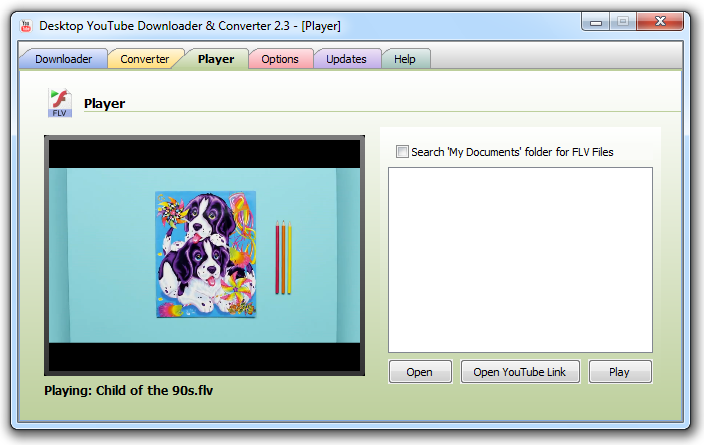This screenshot has width=704, height=445.
Task: Close the Desktop YouTube Downloader window
Action: click(660, 22)
